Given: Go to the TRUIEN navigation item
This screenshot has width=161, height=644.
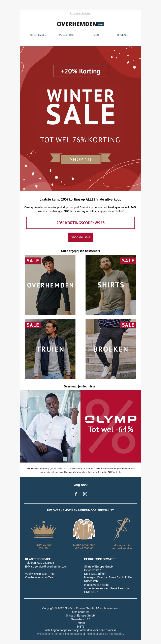Looking at the screenshot, I should (x=95, y=35).
